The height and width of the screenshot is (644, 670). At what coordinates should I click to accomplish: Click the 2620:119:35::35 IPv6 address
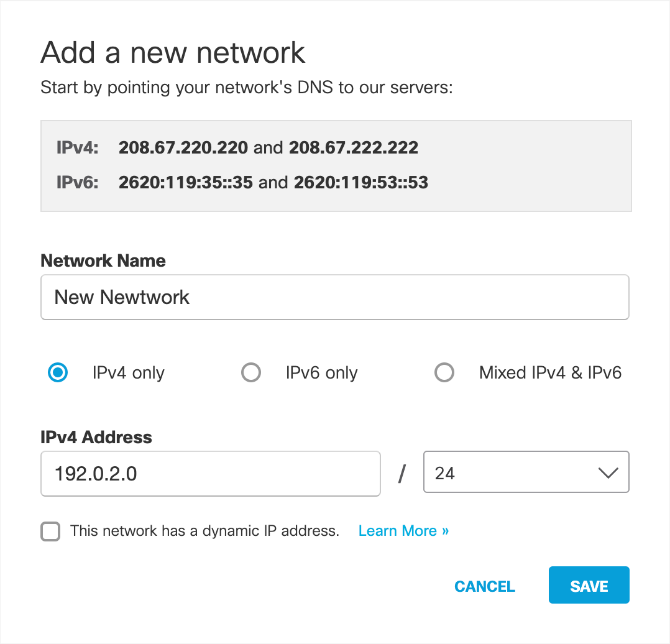coord(186,183)
